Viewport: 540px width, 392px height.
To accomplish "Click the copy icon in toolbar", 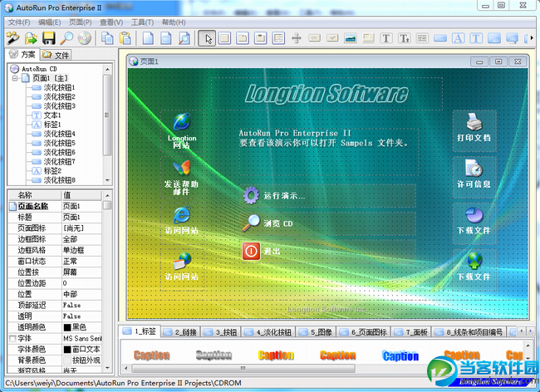I will [x=107, y=38].
